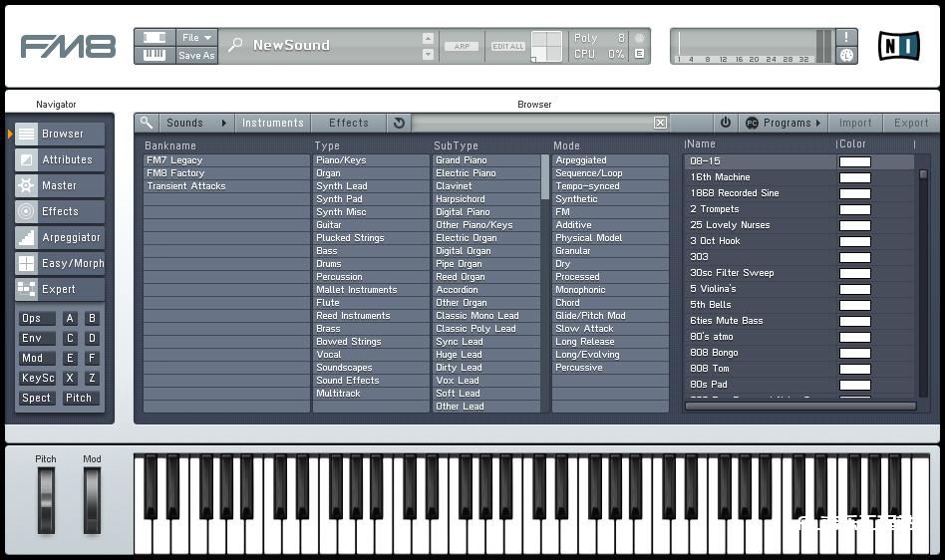The image size is (945, 560).
Task: Toggle the browser power button
Action: 725,123
